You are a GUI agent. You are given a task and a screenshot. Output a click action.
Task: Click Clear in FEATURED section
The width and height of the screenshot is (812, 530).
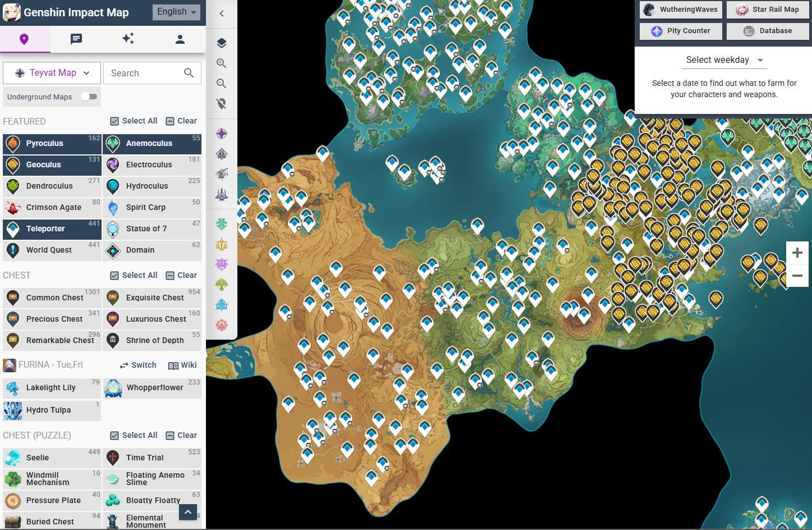tap(181, 121)
